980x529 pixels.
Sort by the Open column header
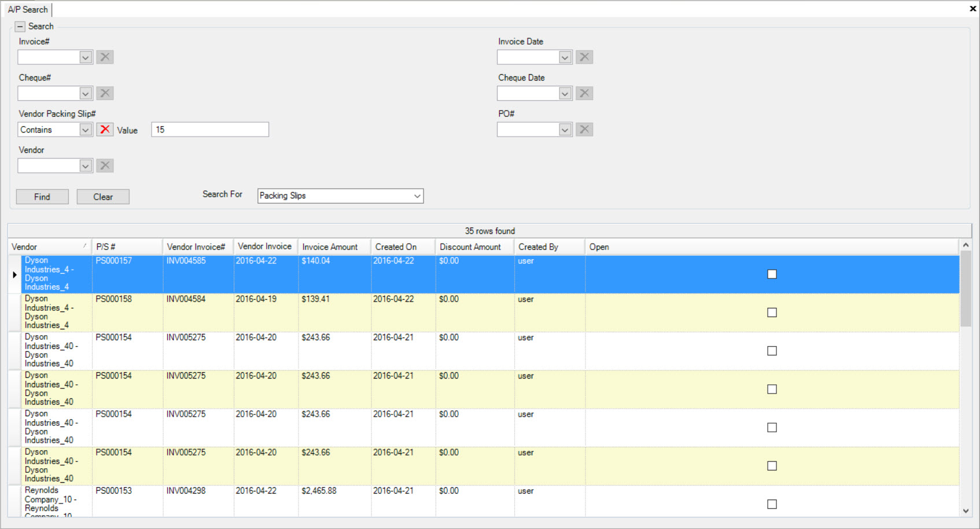(x=772, y=247)
